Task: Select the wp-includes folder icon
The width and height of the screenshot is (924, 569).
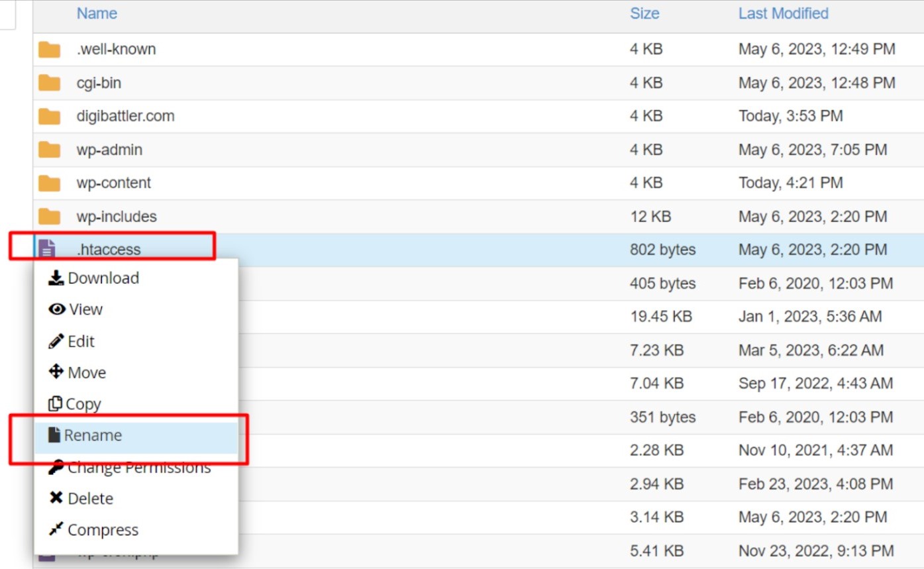Action: [x=49, y=217]
